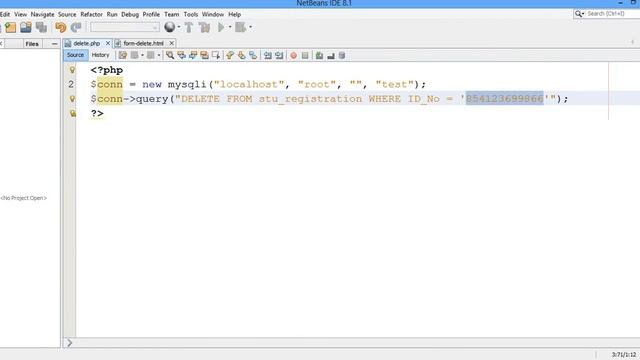Image resolution: width=640 pixels, height=360 pixels.
Task: Click the breadcrumb arrow below editor
Action: pos(69,342)
